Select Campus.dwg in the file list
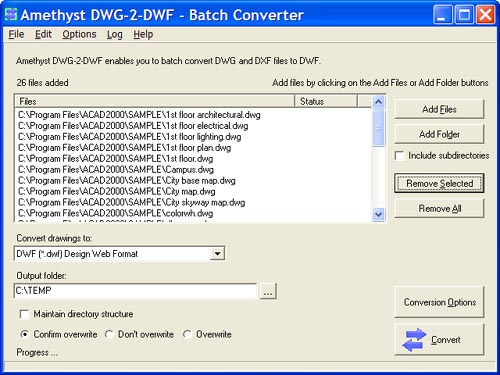 tap(116, 170)
